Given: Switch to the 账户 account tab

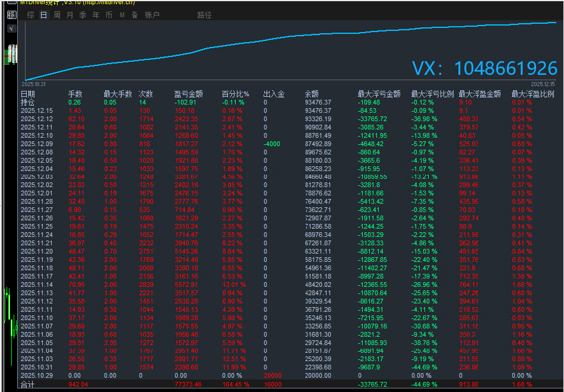Looking at the screenshot, I should 152,15.
